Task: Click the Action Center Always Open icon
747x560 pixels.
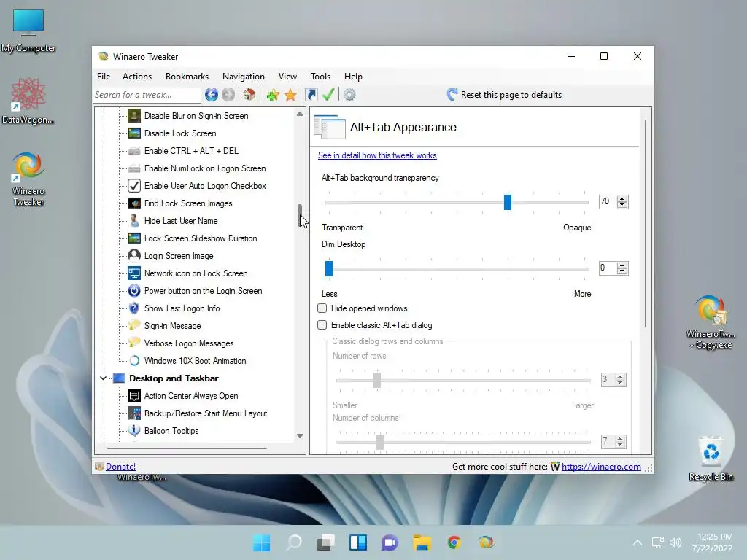Action: click(134, 396)
